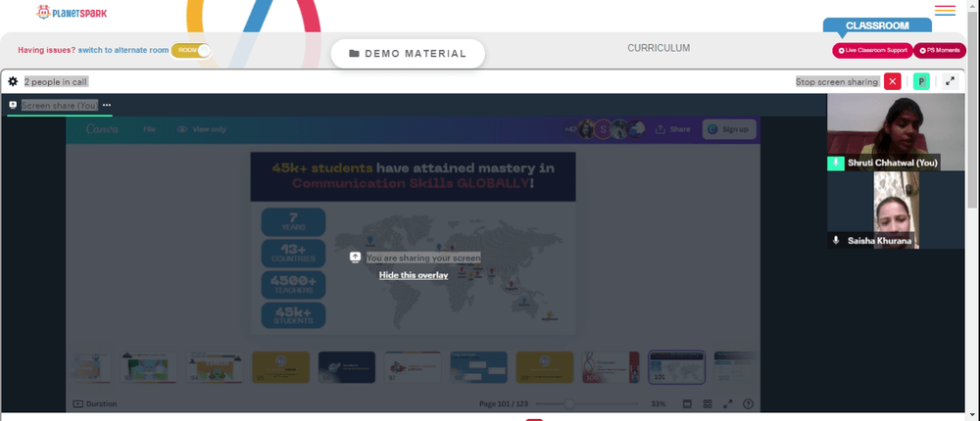
Task: Open call settings gear icon
Action: pyautogui.click(x=13, y=81)
